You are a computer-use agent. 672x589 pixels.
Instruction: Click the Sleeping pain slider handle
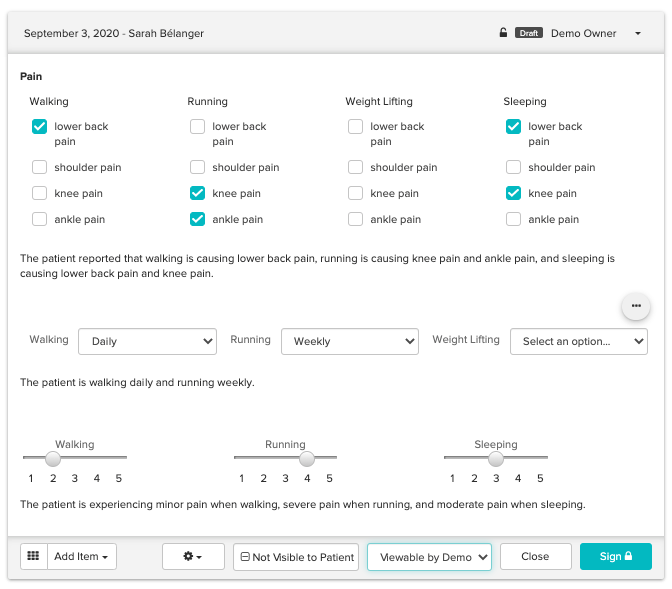pyautogui.click(x=496, y=459)
